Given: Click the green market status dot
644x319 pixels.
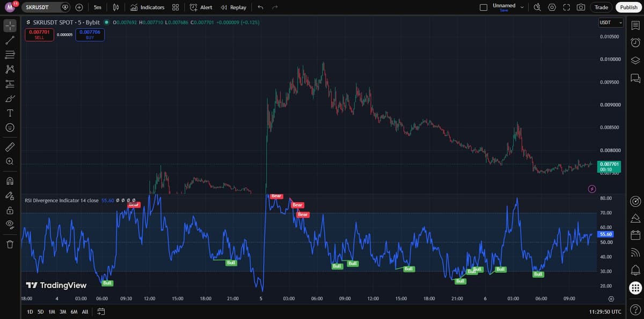Looking at the screenshot, I should (106, 22).
